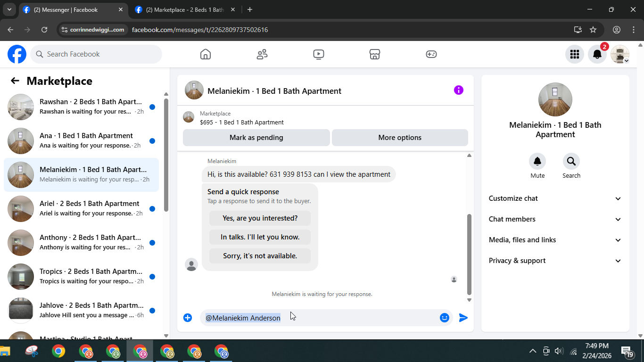Open the Menu grid icon
Image resolution: width=644 pixels, height=362 pixels.
click(x=574, y=54)
